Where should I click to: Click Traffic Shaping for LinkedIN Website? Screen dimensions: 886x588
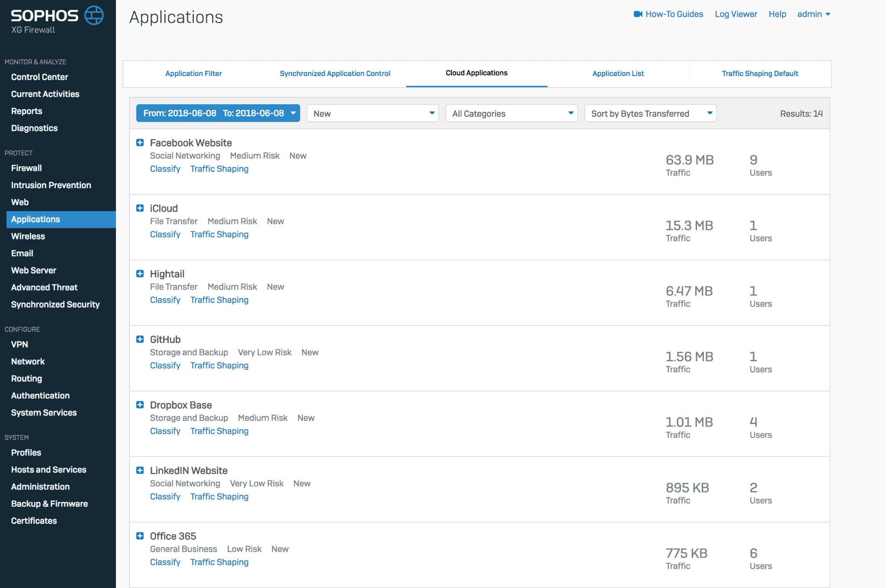point(219,496)
